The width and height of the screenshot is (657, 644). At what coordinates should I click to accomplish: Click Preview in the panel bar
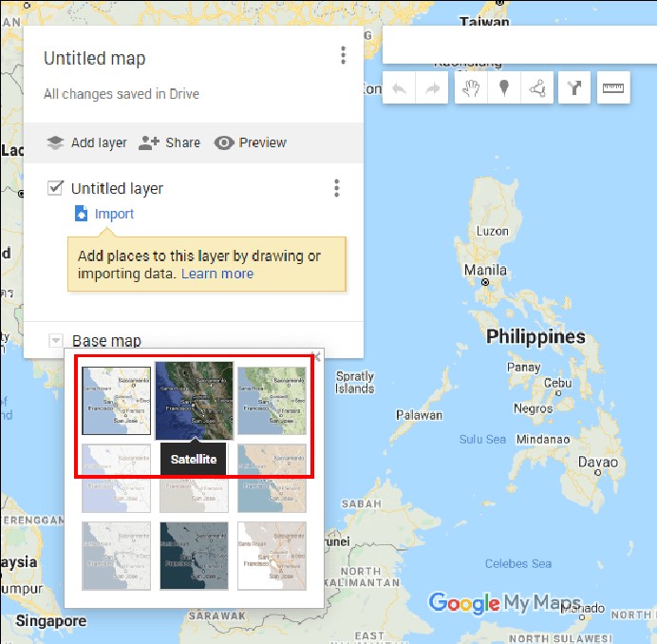point(251,142)
